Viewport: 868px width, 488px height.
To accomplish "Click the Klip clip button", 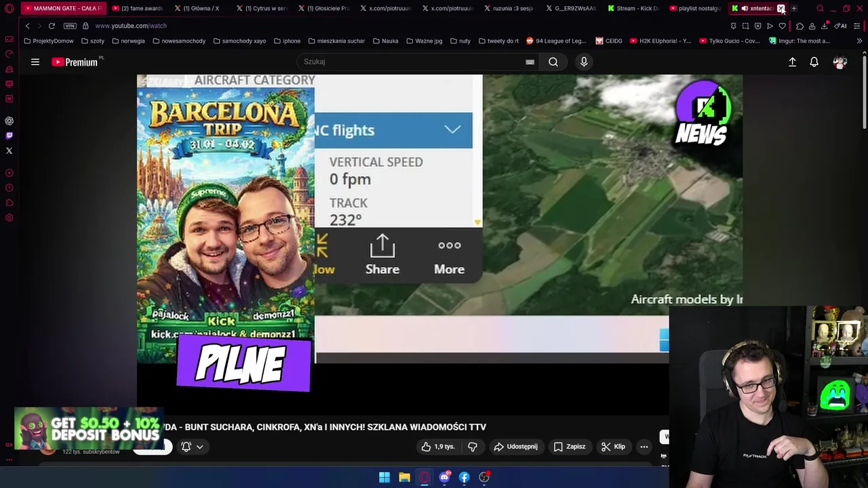I will tap(613, 447).
